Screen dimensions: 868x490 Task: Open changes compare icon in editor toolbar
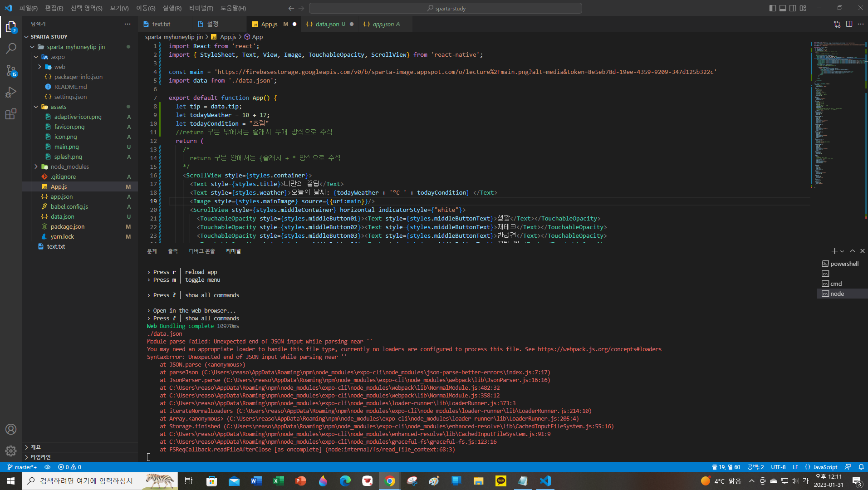click(837, 24)
